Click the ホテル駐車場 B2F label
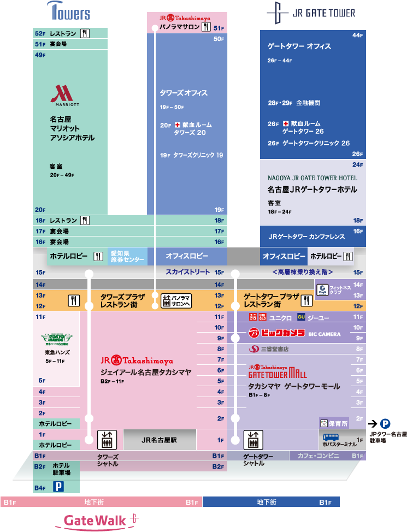This screenshot has height=532, width=407. tap(61, 469)
